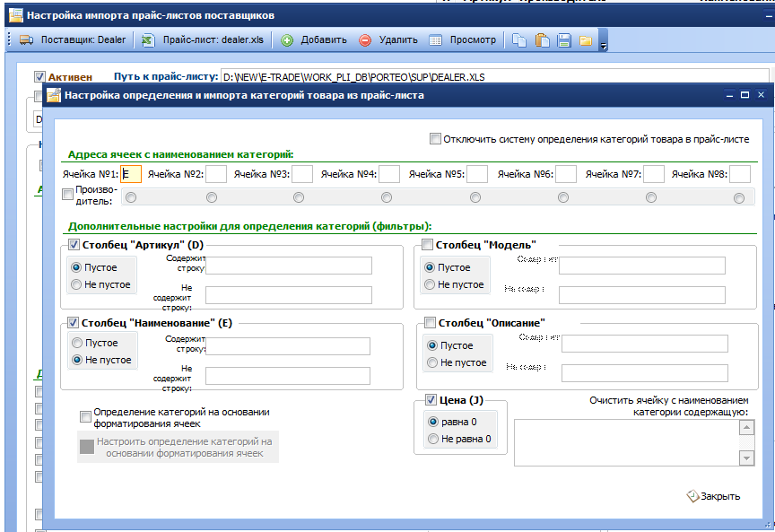Select Не пустое for Описание column
This screenshot has height=532, width=775.
coord(432,362)
